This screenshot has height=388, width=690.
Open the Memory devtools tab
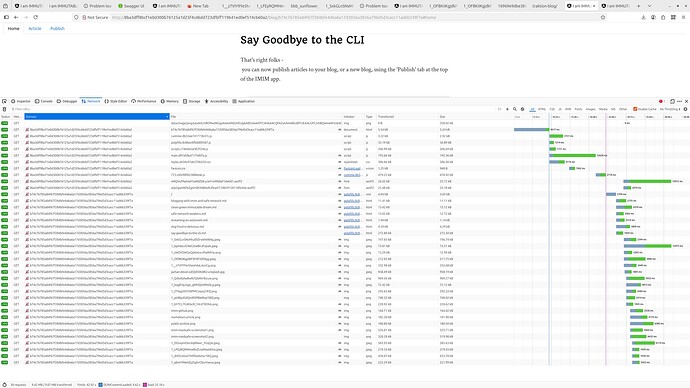tap(170, 101)
